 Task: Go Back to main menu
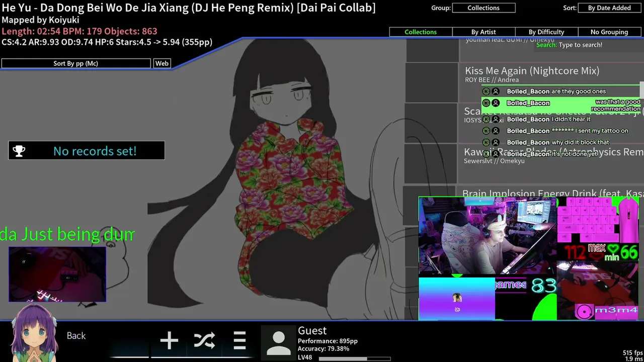(76, 336)
